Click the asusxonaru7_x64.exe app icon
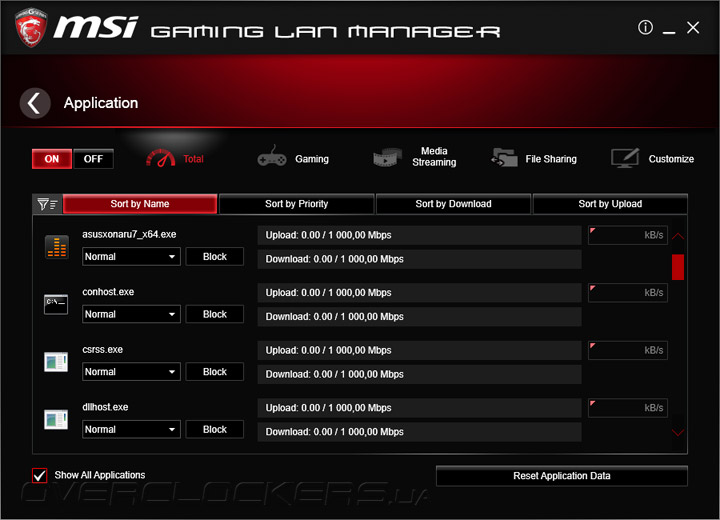The image size is (720, 520). (57, 247)
